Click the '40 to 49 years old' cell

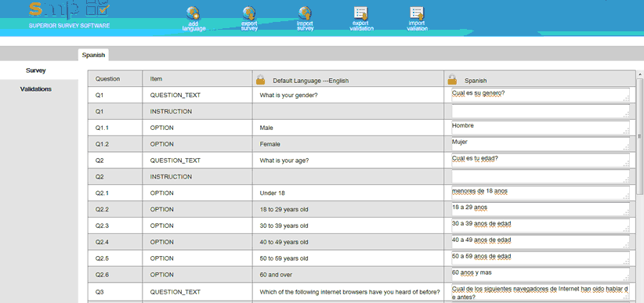[x=348, y=242]
